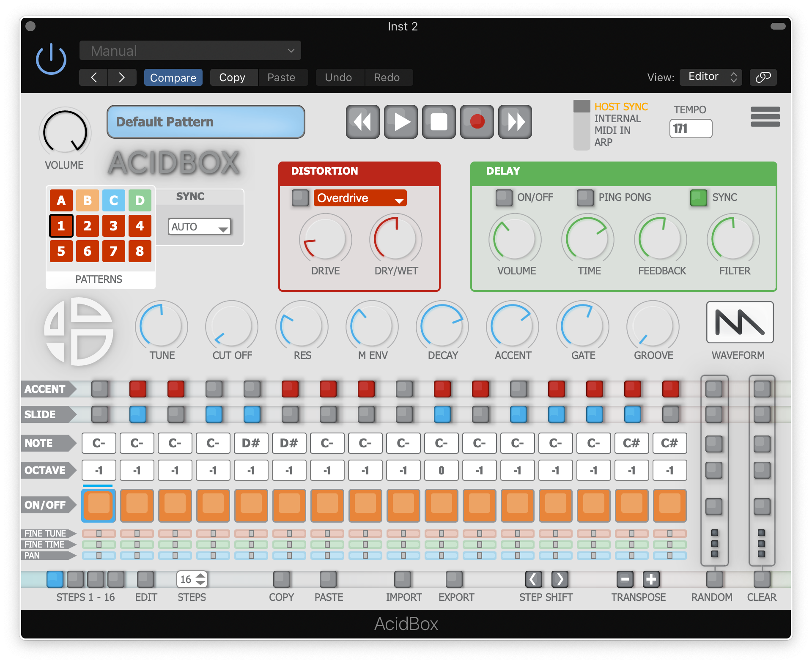Image resolution: width=812 pixels, height=663 pixels.
Task: Click the Record button with red dot
Action: (477, 122)
